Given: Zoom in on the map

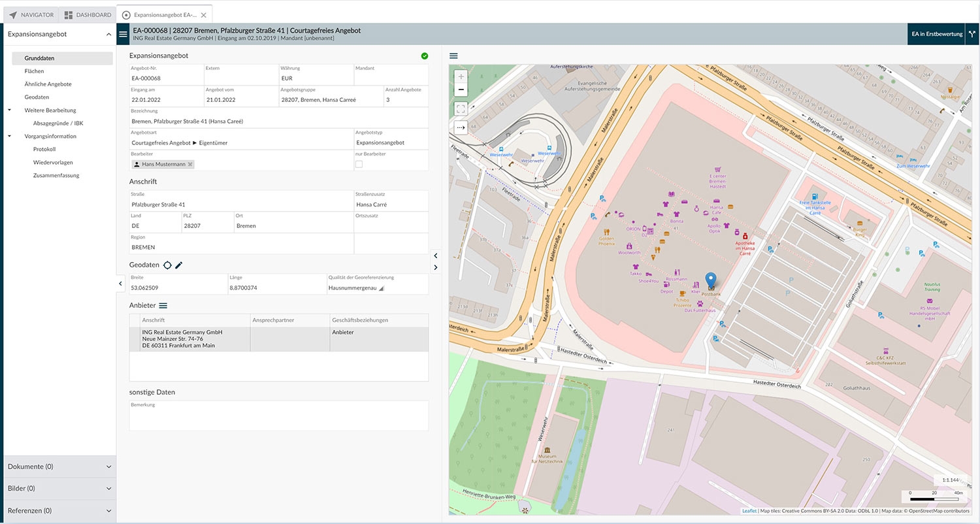Looking at the screenshot, I should [x=461, y=76].
